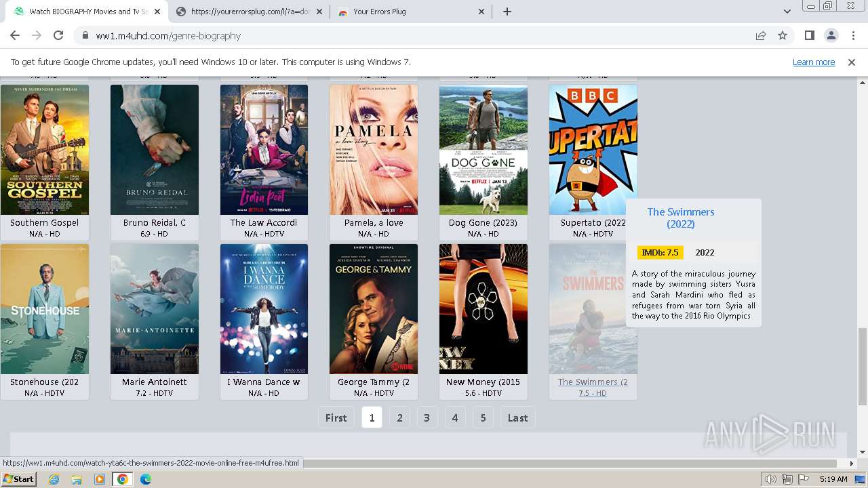Click the vertical scrollbar thumb
The image size is (868, 488).
(862, 366)
